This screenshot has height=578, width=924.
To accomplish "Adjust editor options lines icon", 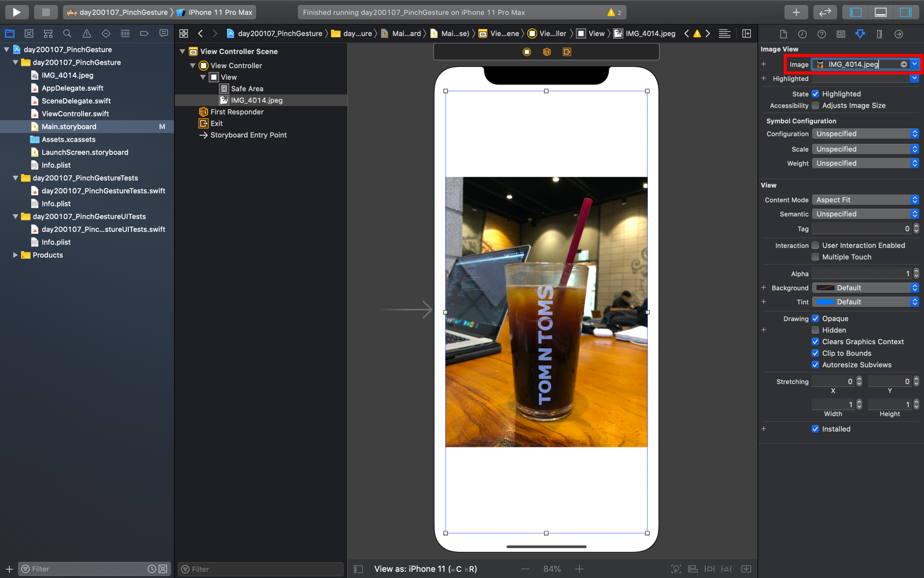I will 725,33.
